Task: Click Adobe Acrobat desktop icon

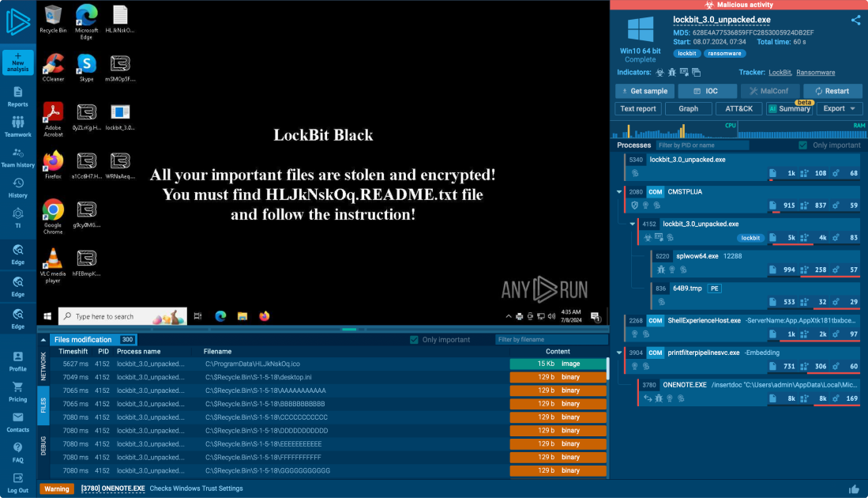Action: click(53, 119)
